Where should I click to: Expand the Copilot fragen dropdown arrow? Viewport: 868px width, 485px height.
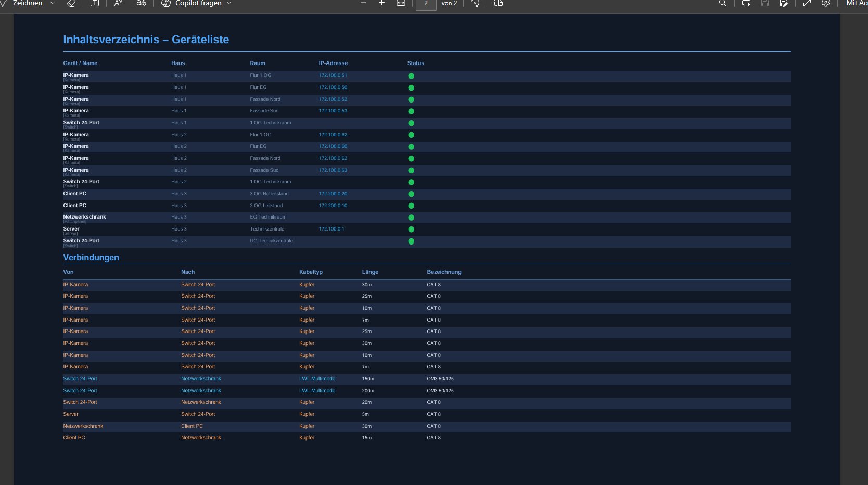pos(229,3)
